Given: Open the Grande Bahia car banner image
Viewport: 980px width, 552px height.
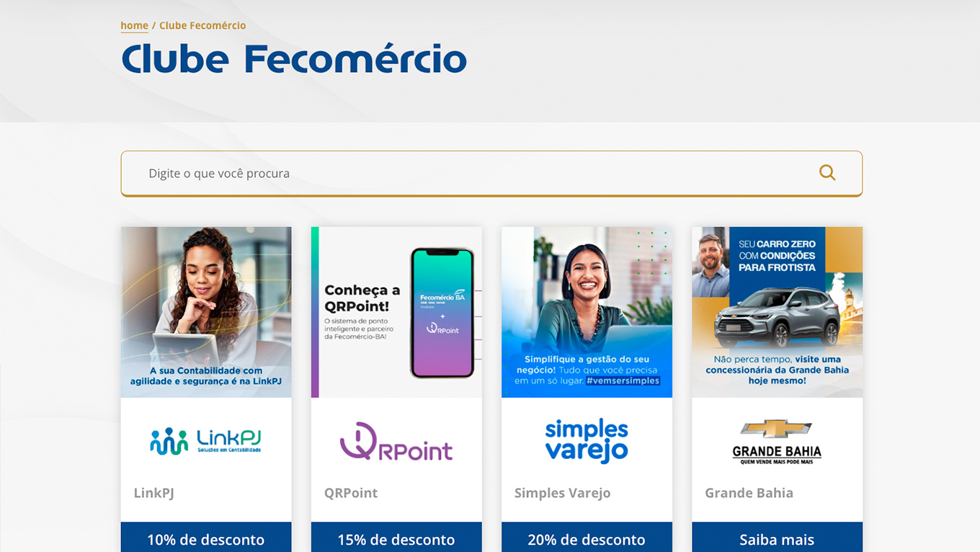Looking at the screenshot, I should point(777,312).
